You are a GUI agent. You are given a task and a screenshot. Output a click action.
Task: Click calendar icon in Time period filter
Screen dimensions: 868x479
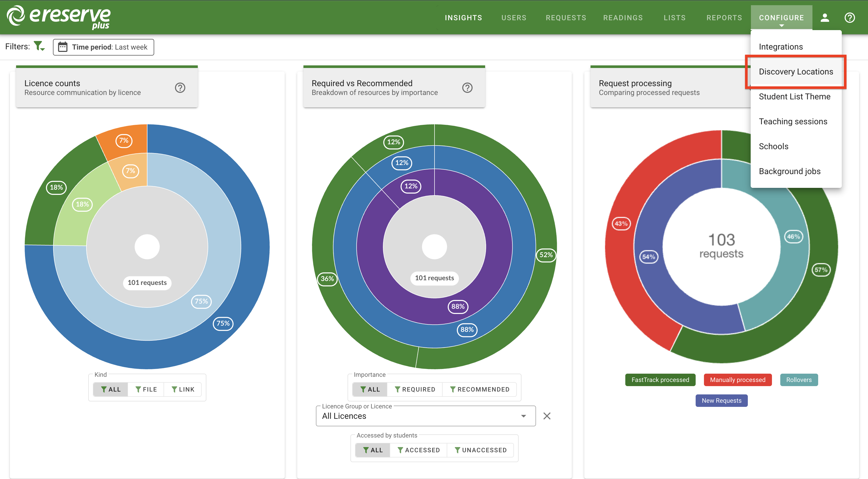63,47
